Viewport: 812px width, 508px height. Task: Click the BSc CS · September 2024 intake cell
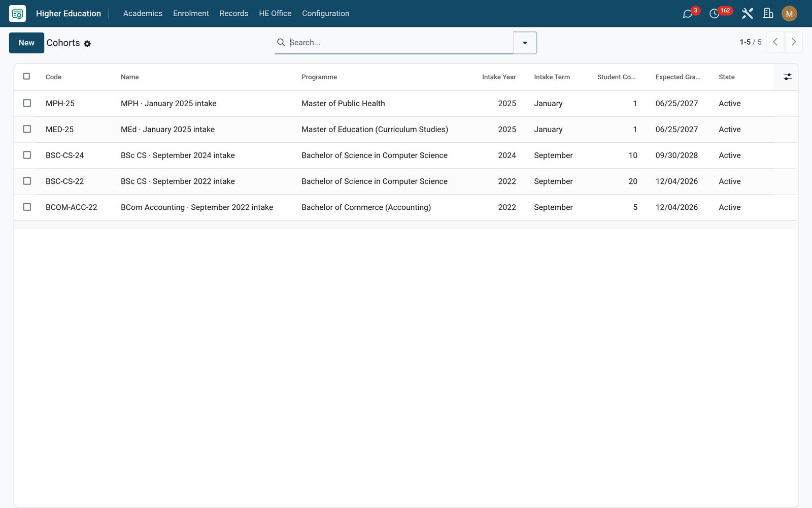click(178, 155)
